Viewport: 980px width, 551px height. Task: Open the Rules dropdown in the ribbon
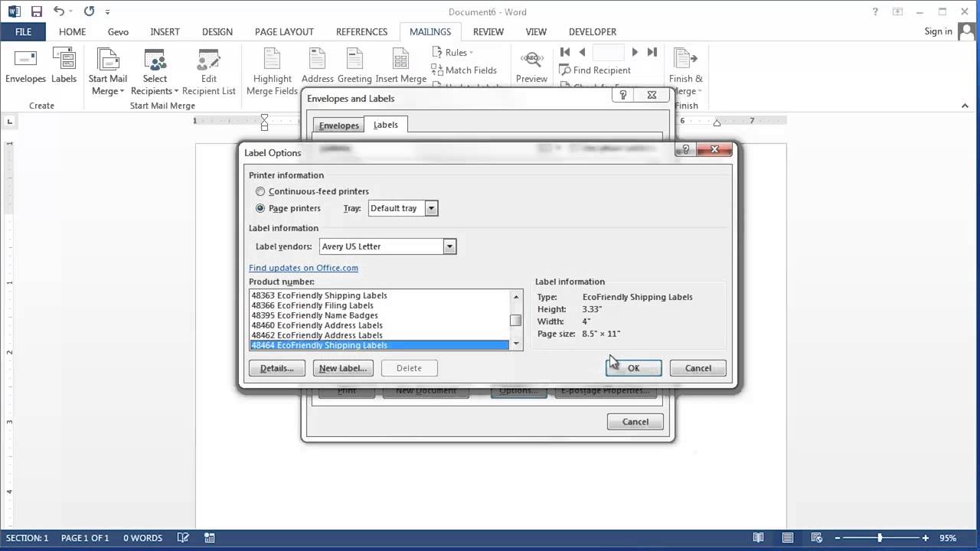click(x=453, y=52)
